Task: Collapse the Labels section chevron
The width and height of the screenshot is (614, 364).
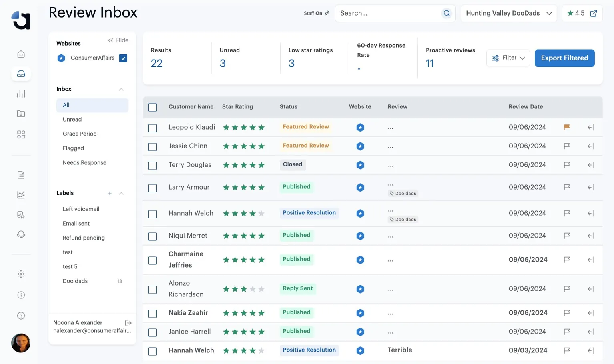Action: point(121,193)
